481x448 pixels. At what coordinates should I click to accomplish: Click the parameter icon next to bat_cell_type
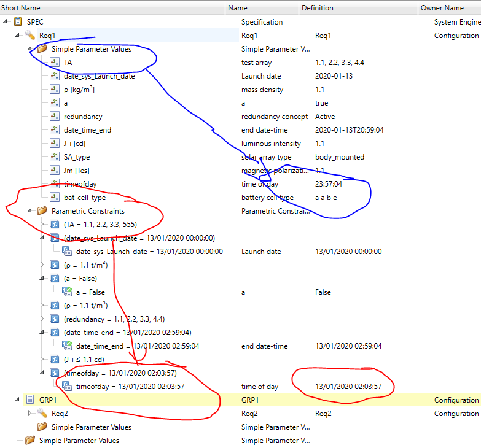click(x=55, y=197)
